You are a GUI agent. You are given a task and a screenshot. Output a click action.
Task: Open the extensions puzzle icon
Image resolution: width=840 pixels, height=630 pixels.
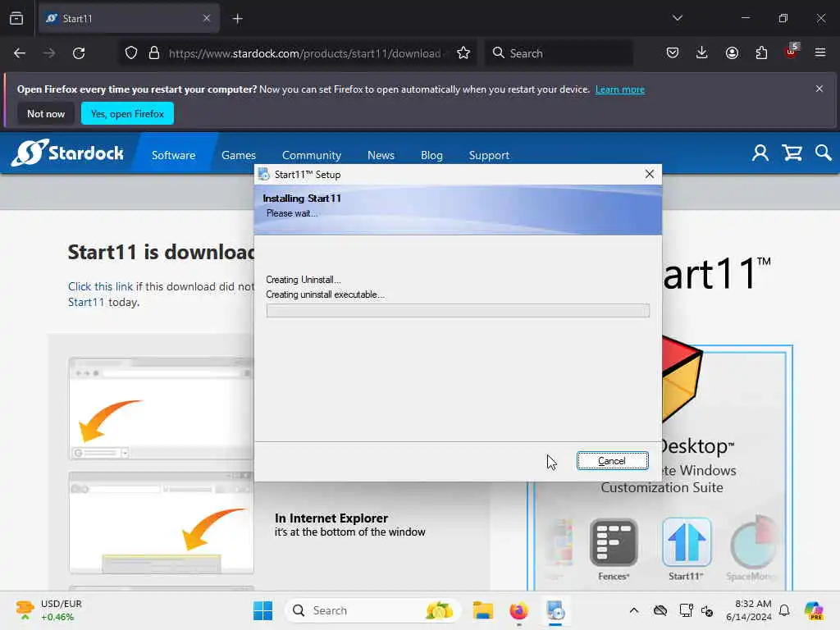761,53
